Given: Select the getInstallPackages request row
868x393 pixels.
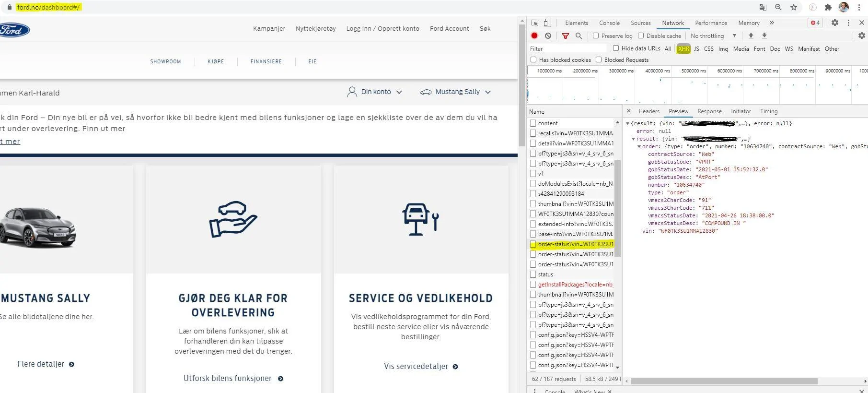Looking at the screenshot, I should coord(572,285).
